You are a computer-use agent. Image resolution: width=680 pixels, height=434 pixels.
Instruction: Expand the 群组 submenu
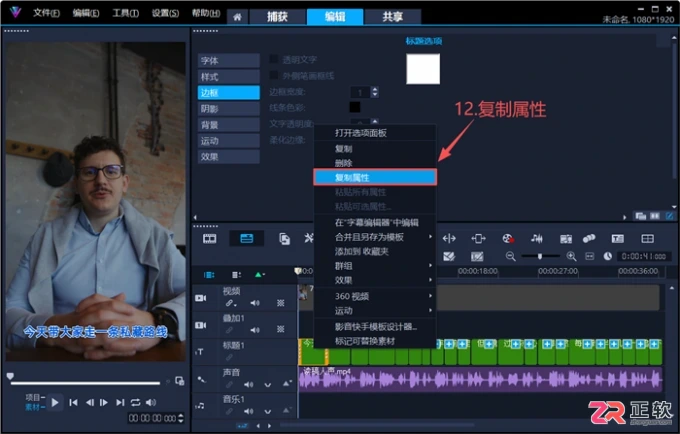430,265
